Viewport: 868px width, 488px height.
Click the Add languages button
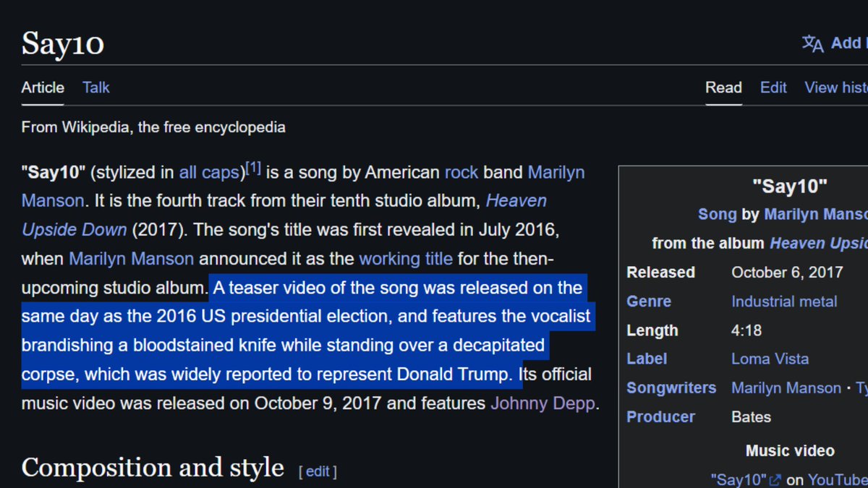[835, 43]
